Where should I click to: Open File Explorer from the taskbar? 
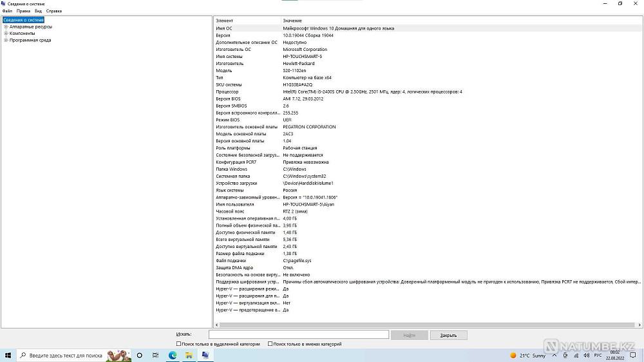(x=189, y=355)
